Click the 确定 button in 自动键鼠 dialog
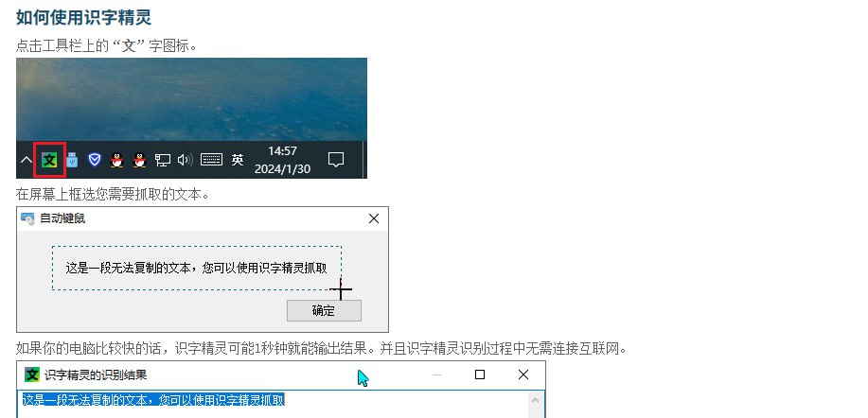 pyautogui.click(x=324, y=311)
